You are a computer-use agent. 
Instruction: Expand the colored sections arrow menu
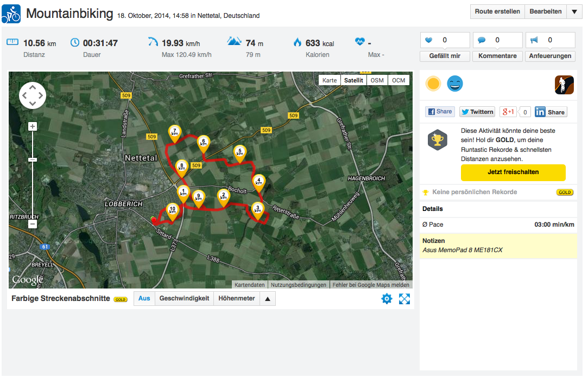click(267, 299)
